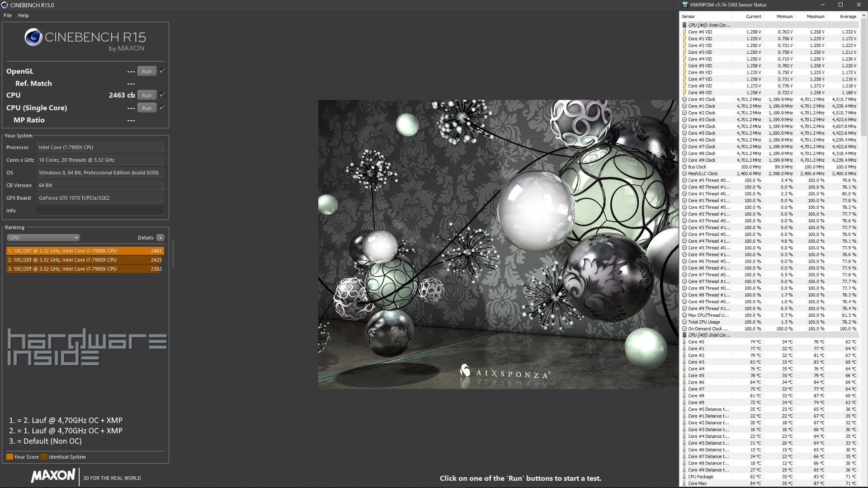The image size is (868, 488).
Task: Select the On-Demand Clock sensor icon
Action: 684,329
